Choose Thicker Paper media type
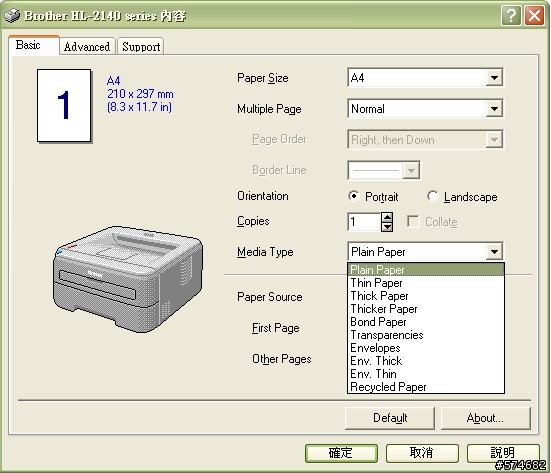 click(426, 309)
